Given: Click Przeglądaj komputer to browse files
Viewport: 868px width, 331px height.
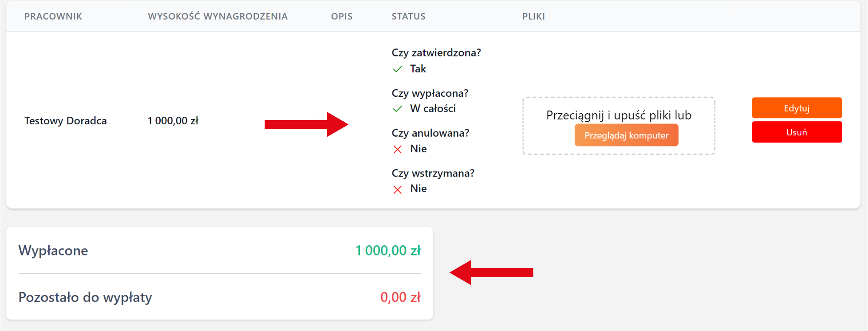Looking at the screenshot, I should (626, 135).
